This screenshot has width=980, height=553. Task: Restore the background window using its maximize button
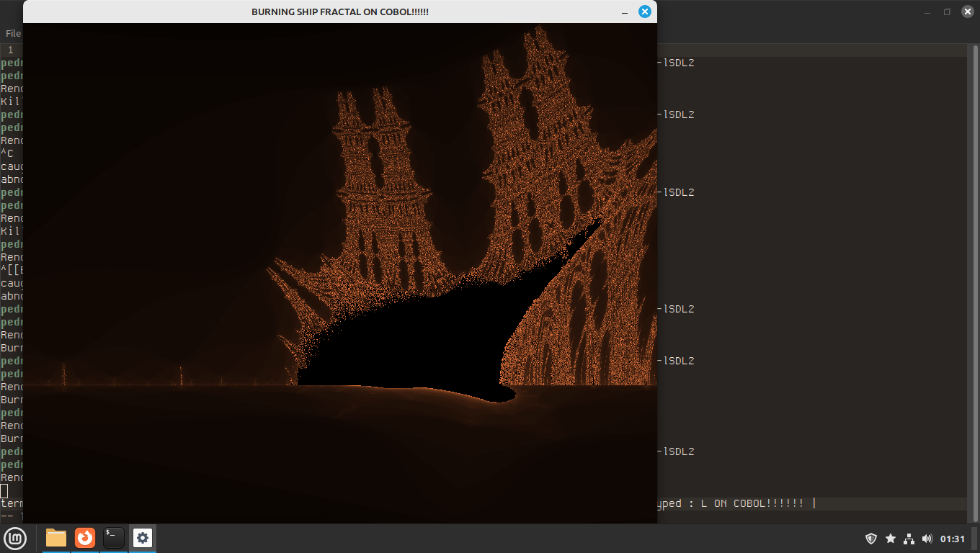point(947,12)
